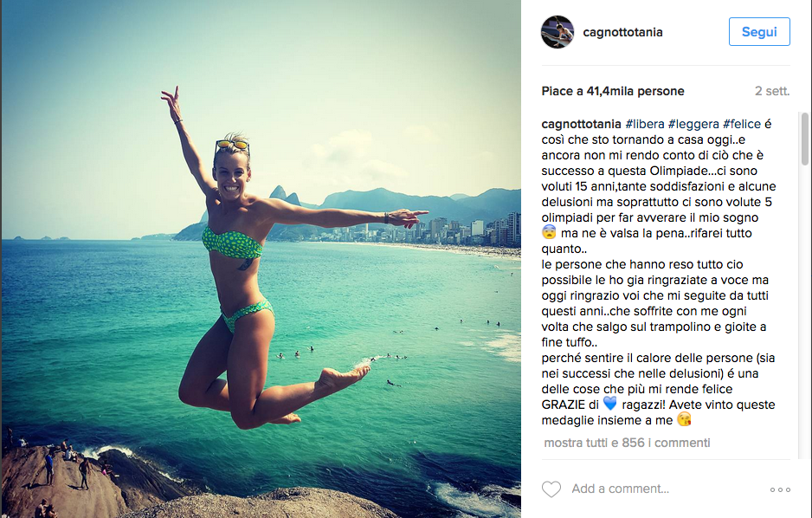Click the beach jumping photo
This screenshot has height=518, width=812.
(261, 259)
